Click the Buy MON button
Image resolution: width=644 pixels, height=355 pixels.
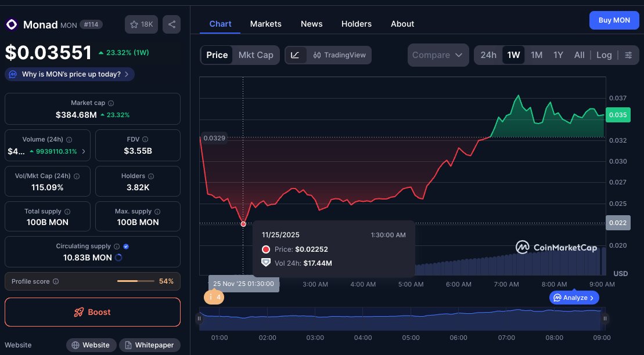point(614,20)
